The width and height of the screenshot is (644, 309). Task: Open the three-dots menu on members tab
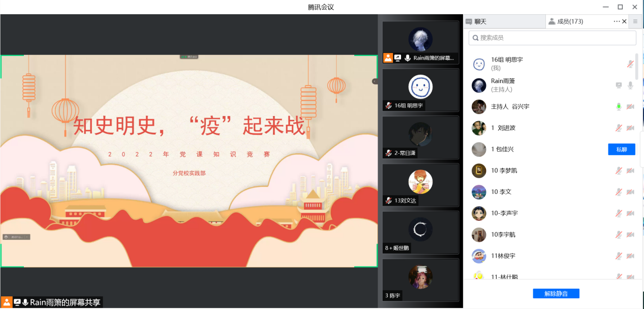tap(617, 21)
